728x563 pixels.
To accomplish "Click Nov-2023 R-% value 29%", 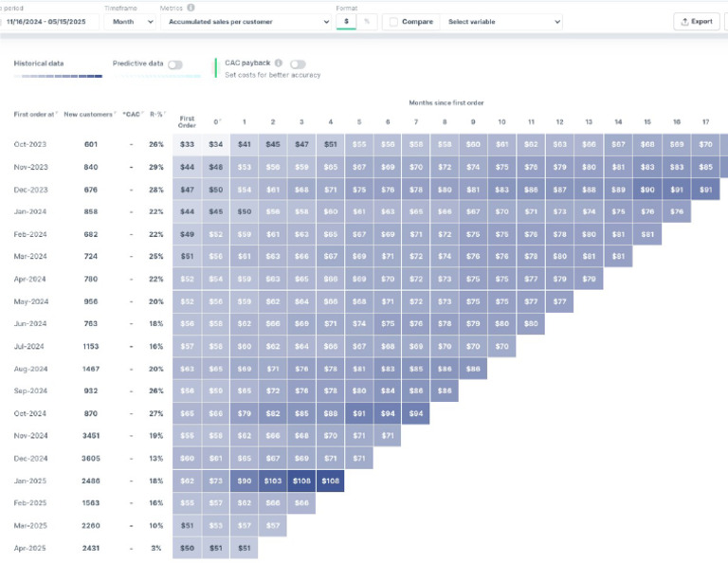I will 156,167.
